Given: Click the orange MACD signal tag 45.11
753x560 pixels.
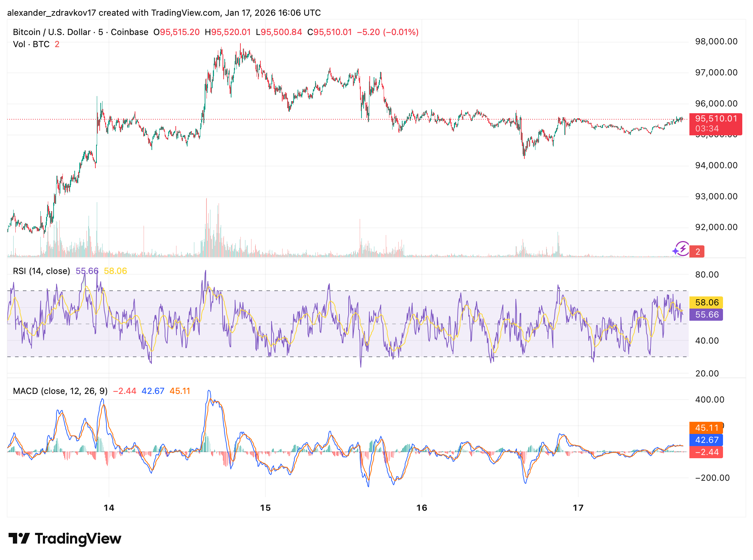Looking at the screenshot, I should 706,427.
